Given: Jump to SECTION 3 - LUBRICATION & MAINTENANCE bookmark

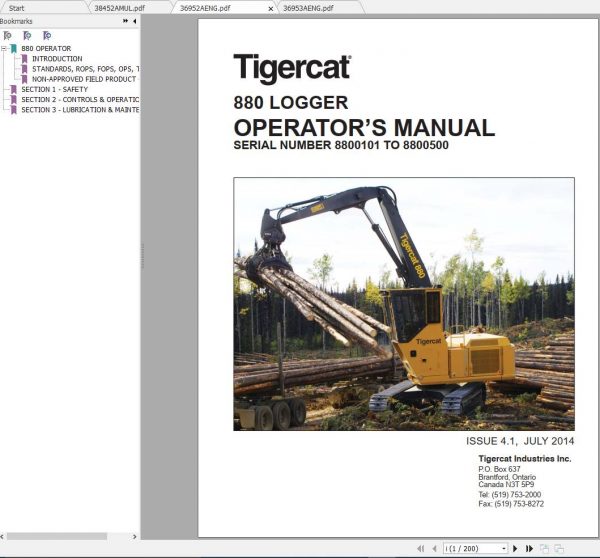Looking at the screenshot, I should (80, 109).
